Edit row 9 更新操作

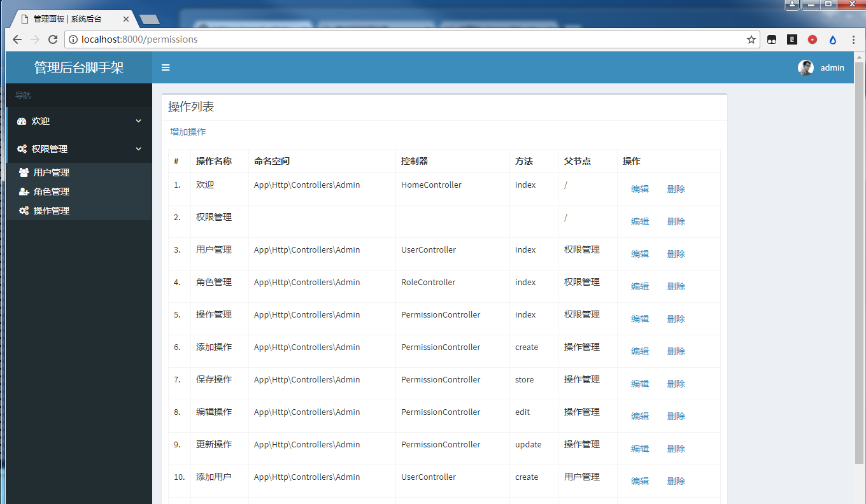(x=640, y=449)
